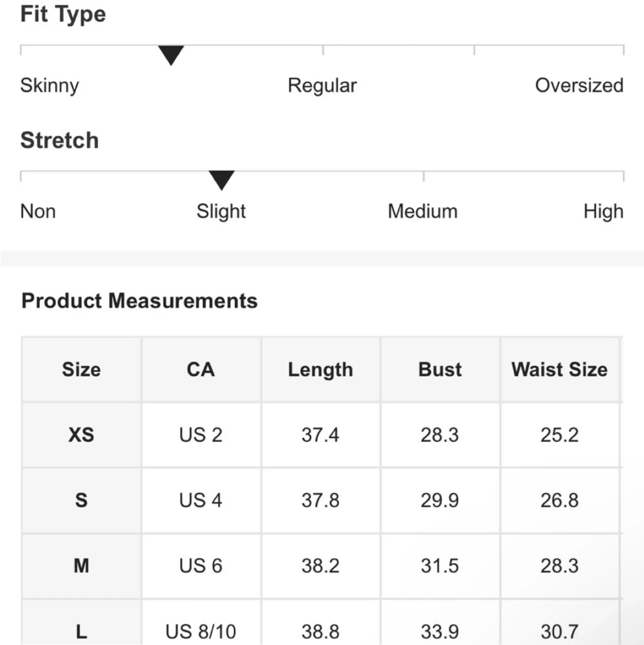
Task: Click the Non stretch label
Action: click(x=38, y=211)
